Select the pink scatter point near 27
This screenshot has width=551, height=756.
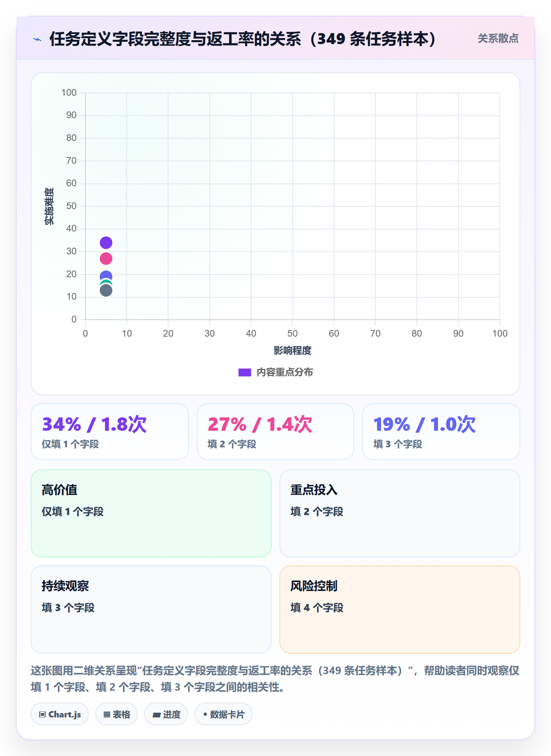click(106, 259)
